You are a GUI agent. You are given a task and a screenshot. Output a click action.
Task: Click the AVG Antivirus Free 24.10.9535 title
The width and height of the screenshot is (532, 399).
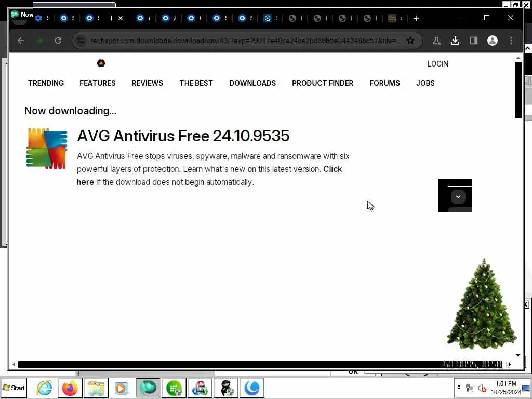(x=183, y=136)
